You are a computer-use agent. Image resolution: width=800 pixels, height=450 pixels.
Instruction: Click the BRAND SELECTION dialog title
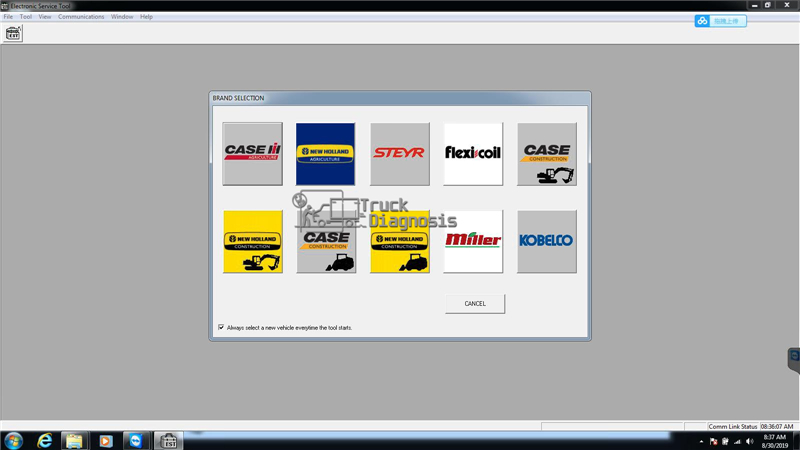point(238,98)
